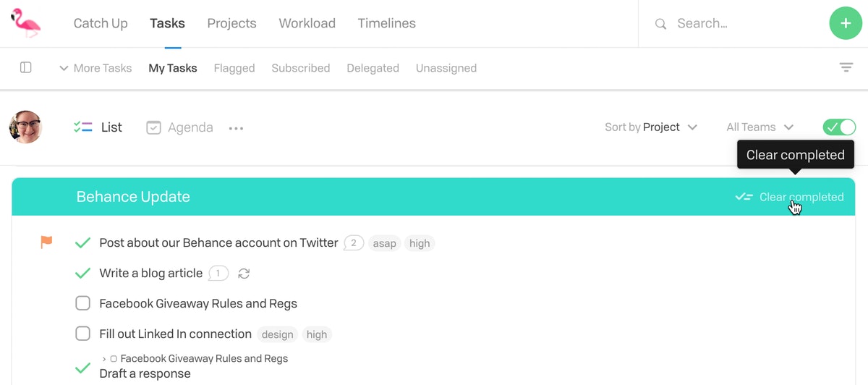Show Delegated tasks
Viewport: 868px width, 385px height.
pyautogui.click(x=373, y=68)
